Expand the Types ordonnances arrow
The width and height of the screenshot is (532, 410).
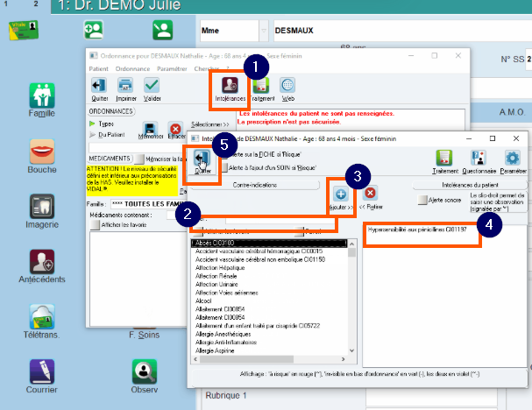(x=92, y=124)
